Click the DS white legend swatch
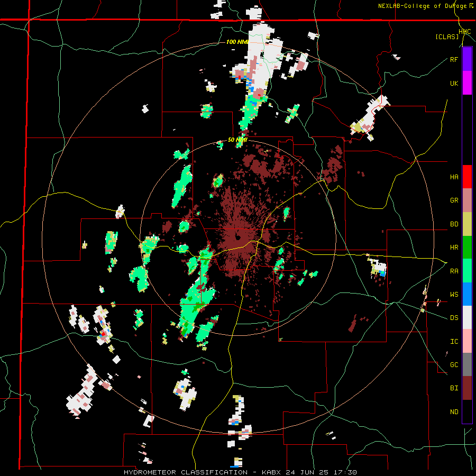This screenshot has height=476, width=476. [467, 317]
